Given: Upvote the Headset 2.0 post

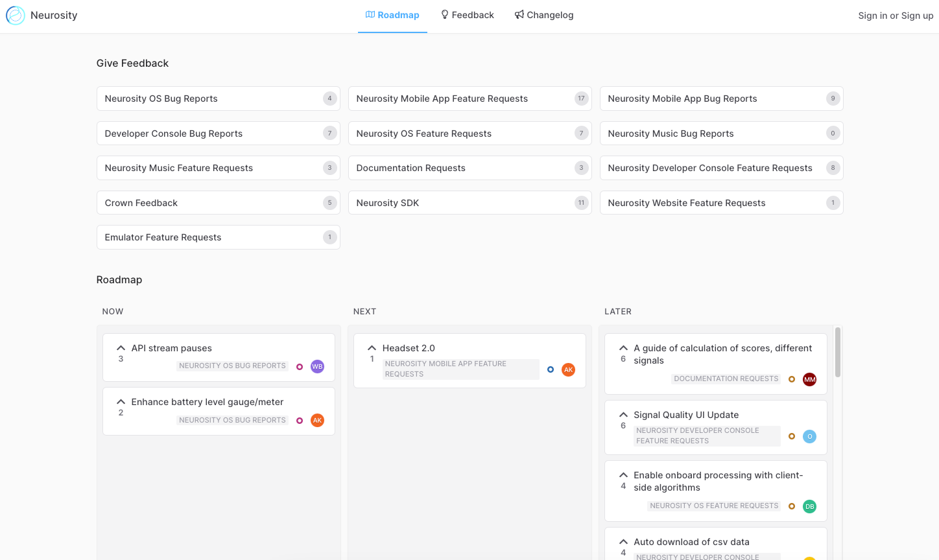Looking at the screenshot, I should pyautogui.click(x=372, y=353).
